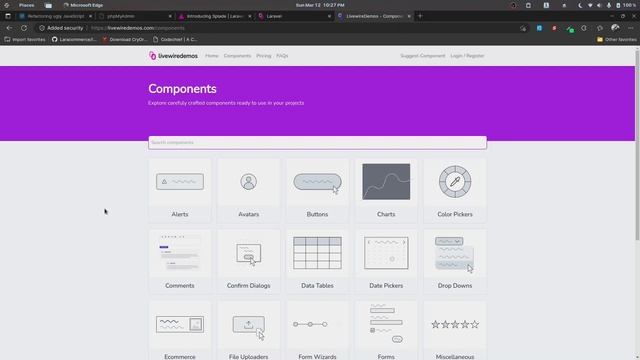This screenshot has width=640, height=360.
Task: Click the Login / Register link
Action: (x=467, y=56)
